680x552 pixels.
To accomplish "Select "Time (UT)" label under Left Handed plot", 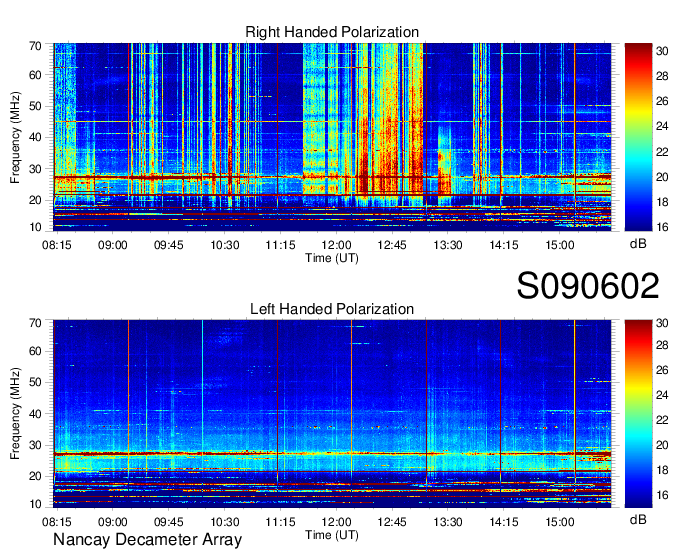I will point(332,535).
